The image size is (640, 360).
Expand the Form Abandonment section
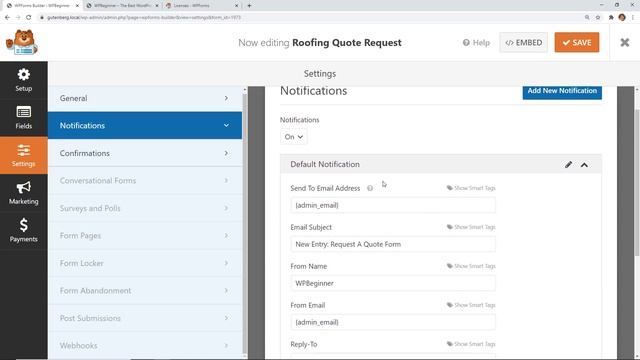pos(145,291)
